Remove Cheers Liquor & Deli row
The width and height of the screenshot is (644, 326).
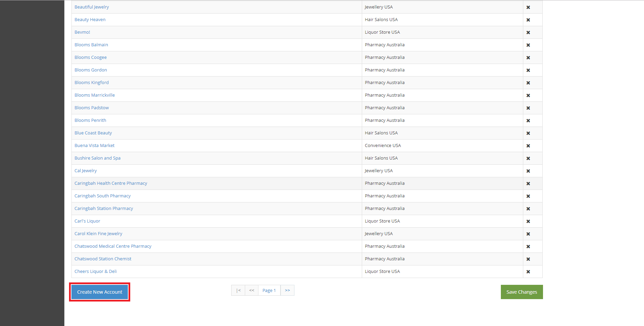tap(528, 272)
